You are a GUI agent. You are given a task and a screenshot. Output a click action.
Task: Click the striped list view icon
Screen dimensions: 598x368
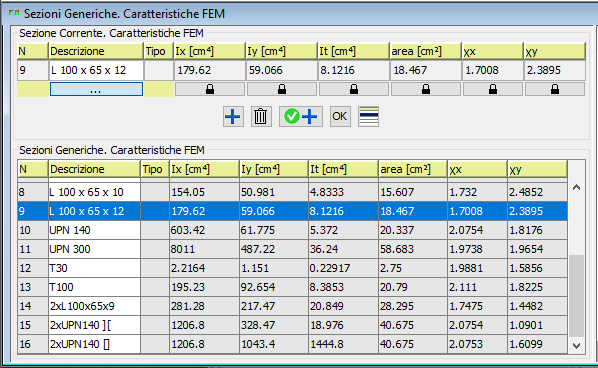point(369,116)
